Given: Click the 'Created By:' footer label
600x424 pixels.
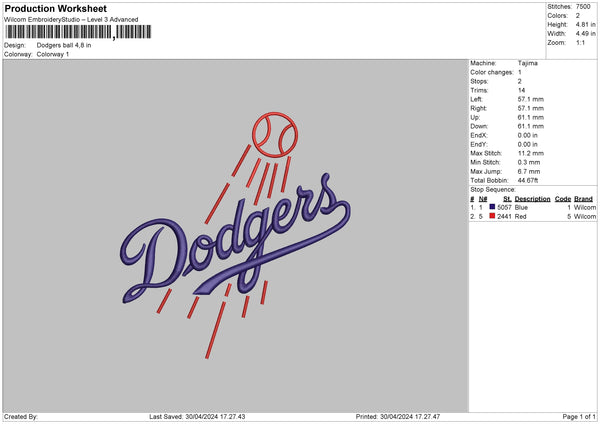Looking at the screenshot, I should tap(21, 417).
